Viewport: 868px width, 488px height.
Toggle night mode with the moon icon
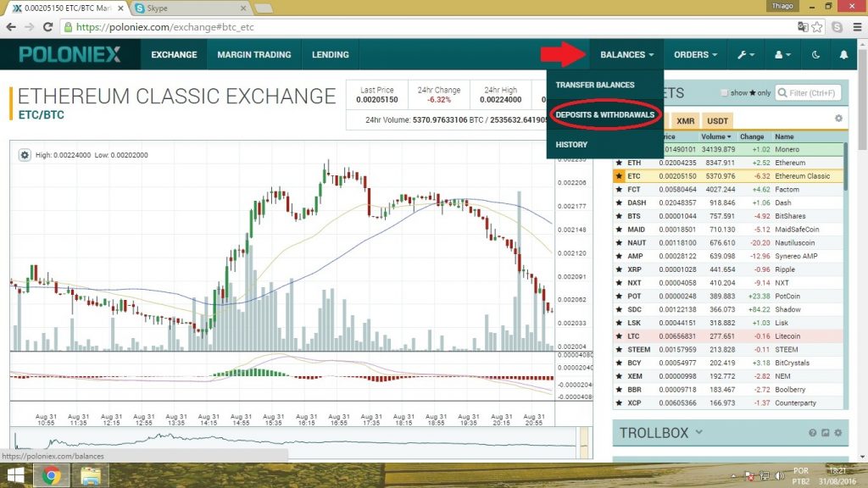click(815, 55)
